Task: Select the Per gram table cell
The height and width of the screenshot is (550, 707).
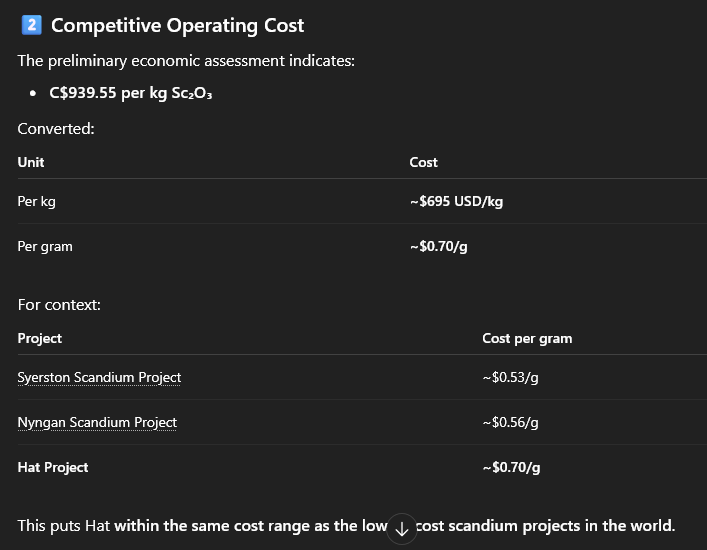Action: point(45,246)
